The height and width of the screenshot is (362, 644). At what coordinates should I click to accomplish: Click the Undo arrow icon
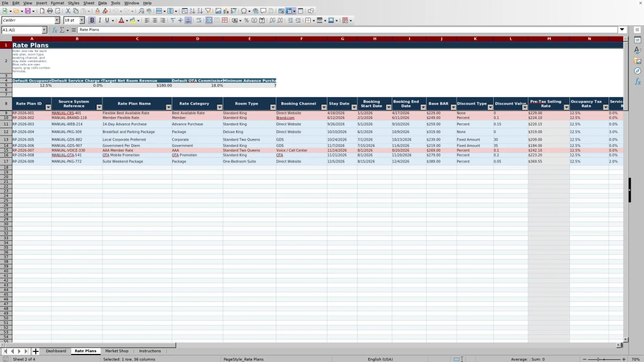[115, 11]
